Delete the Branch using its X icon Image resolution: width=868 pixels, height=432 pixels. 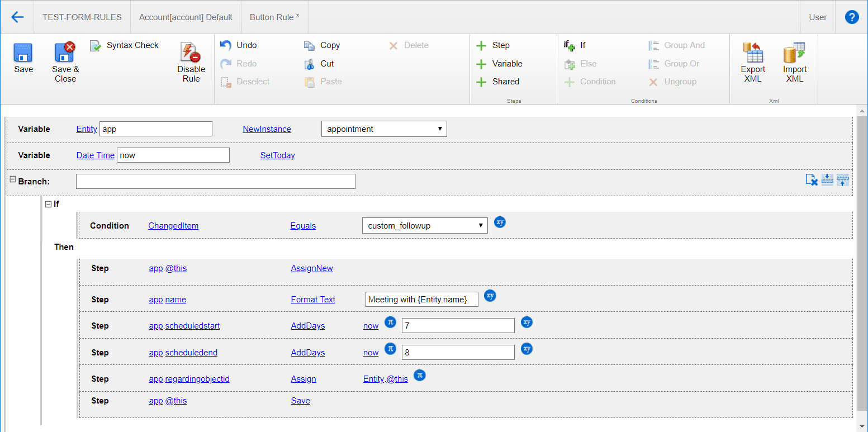click(812, 180)
